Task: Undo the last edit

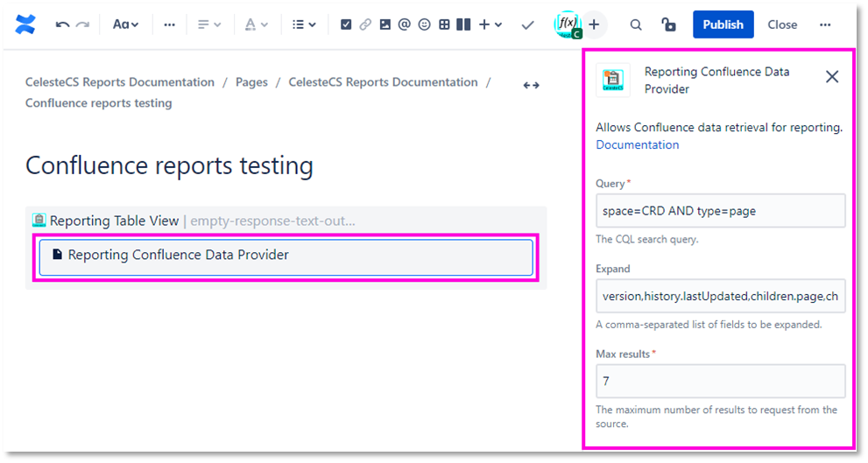Action: [62, 25]
